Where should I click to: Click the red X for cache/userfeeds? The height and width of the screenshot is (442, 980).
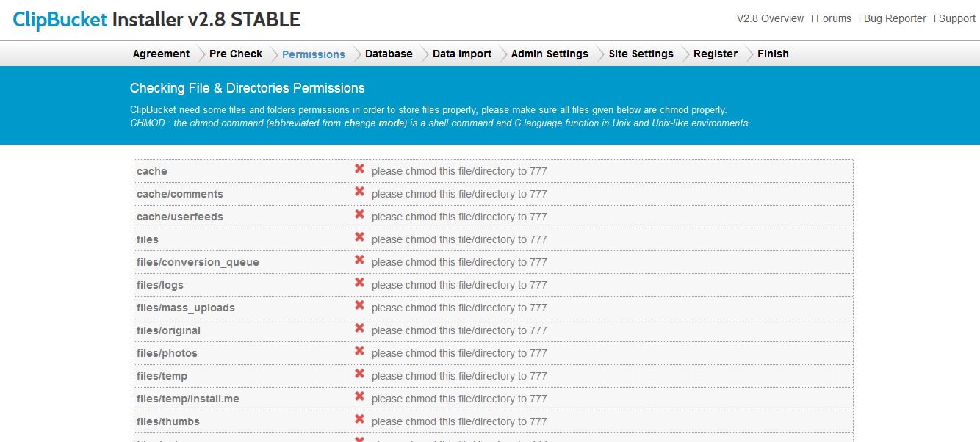pos(359,215)
